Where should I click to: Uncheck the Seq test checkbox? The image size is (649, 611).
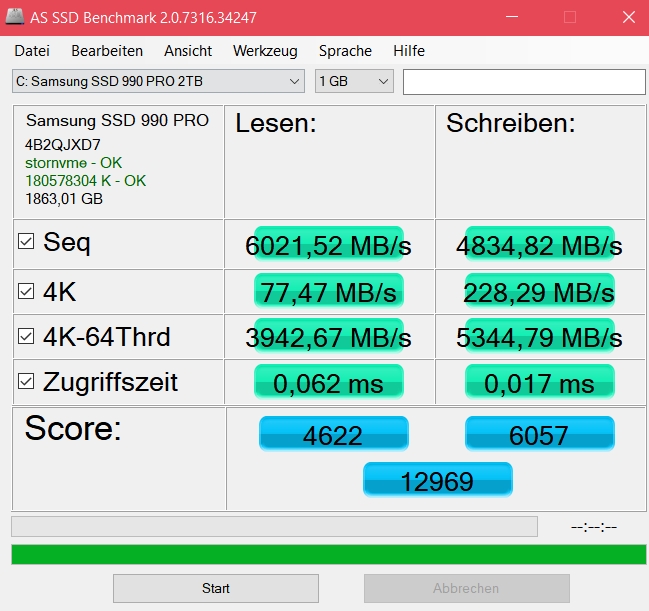26,241
